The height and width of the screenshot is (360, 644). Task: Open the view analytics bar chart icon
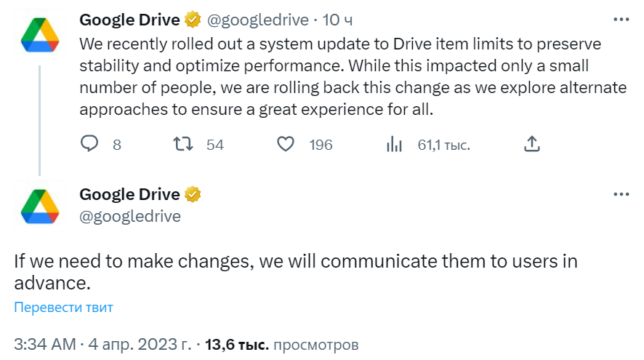click(395, 144)
